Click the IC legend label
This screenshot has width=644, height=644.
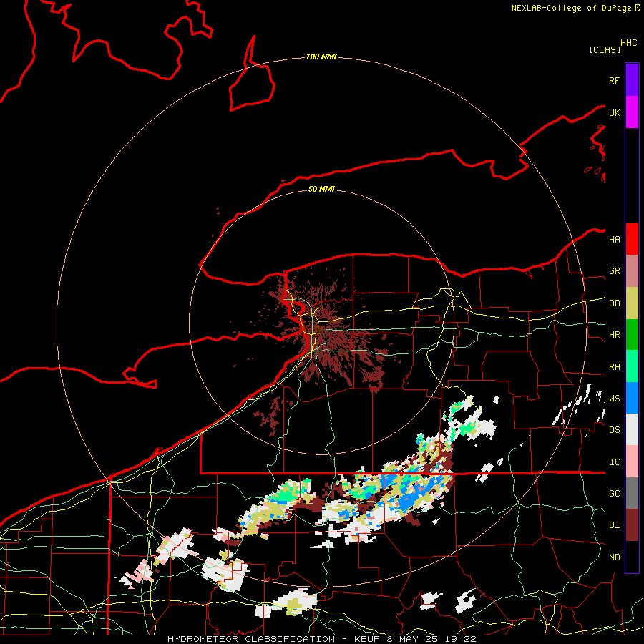(614, 462)
